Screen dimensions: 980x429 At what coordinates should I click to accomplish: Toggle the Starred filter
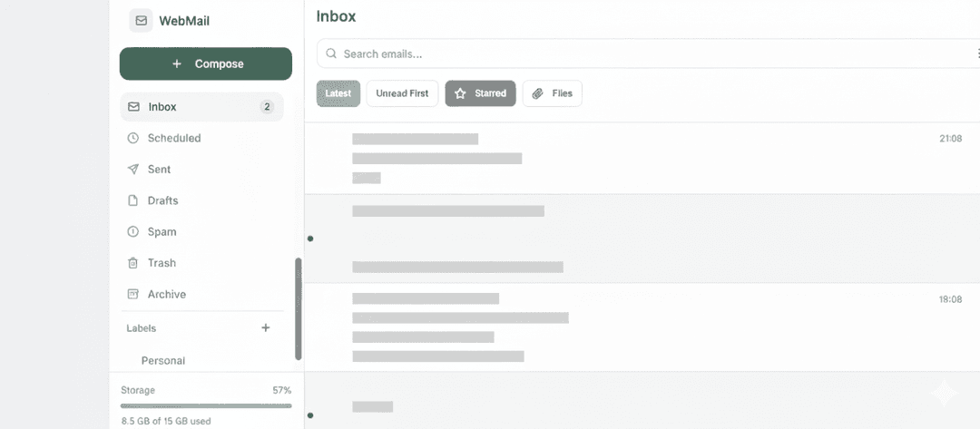pyautogui.click(x=480, y=93)
